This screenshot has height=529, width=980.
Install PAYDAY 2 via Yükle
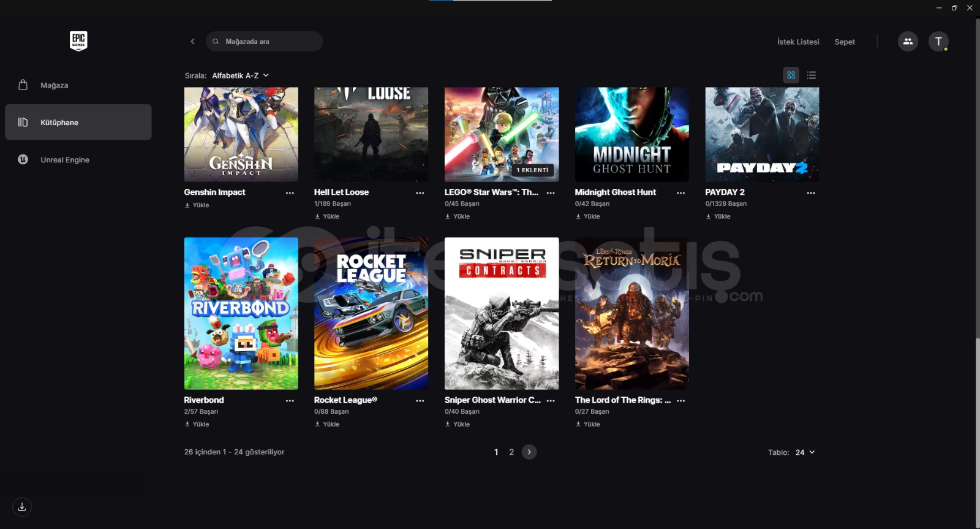[718, 216]
